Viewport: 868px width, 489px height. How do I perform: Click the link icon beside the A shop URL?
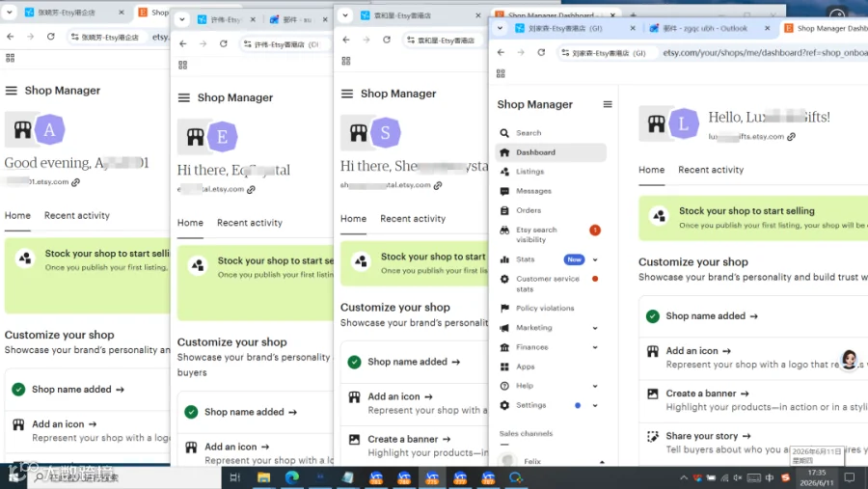[x=76, y=182]
